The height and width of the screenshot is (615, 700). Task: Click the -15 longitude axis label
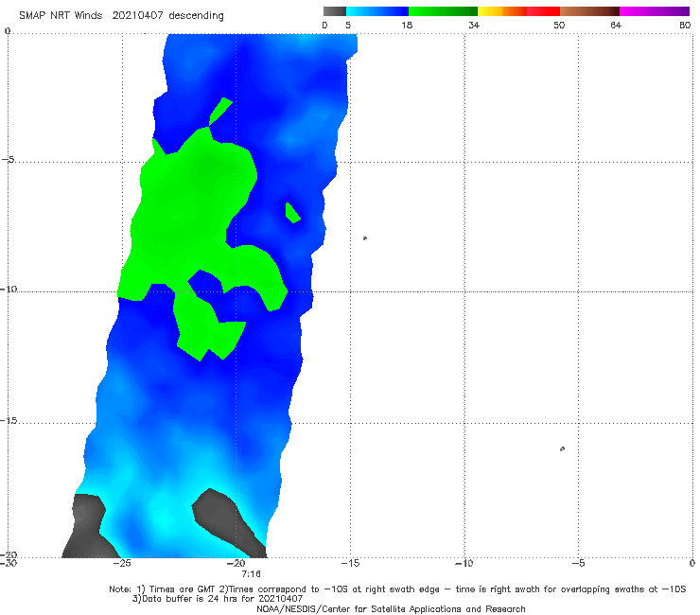[x=350, y=563]
